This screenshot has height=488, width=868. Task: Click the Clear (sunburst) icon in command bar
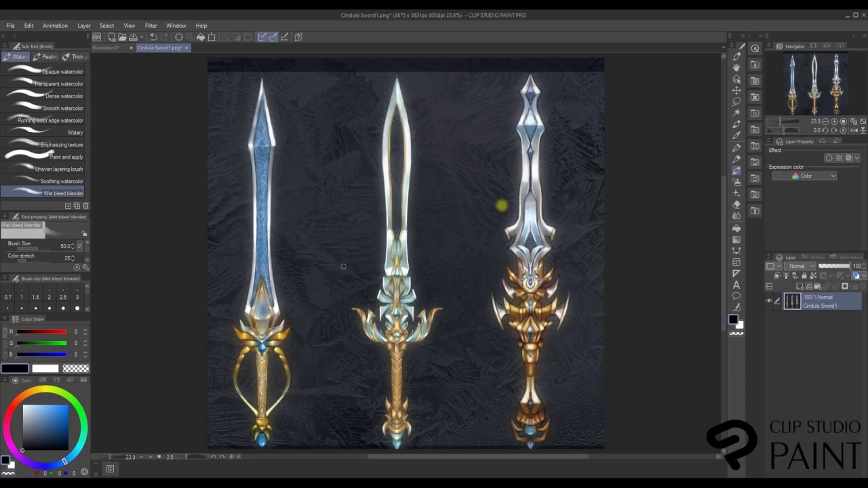point(178,37)
